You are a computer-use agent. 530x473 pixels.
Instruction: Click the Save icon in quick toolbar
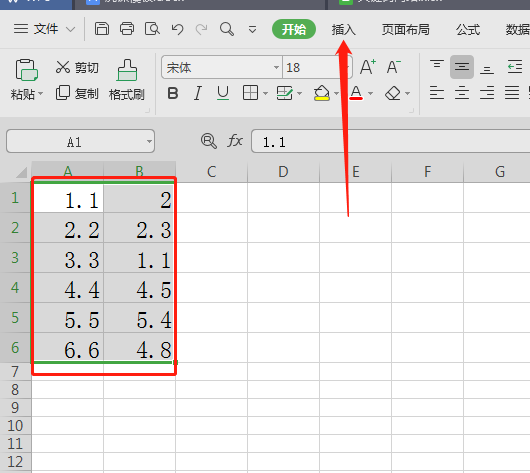tap(101, 29)
